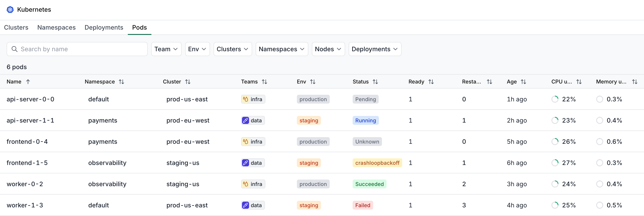Image resolution: width=644 pixels, height=216 pixels.
Task: Click data team icon for api-server-1-1
Action: click(x=246, y=121)
